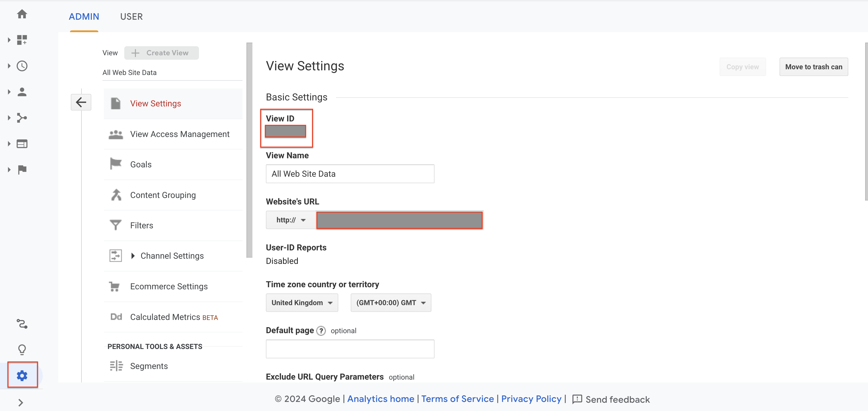Image resolution: width=868 pixels, height=411 pixels.
Task: Open the Privacy Policy link
Action: (531, 399)
